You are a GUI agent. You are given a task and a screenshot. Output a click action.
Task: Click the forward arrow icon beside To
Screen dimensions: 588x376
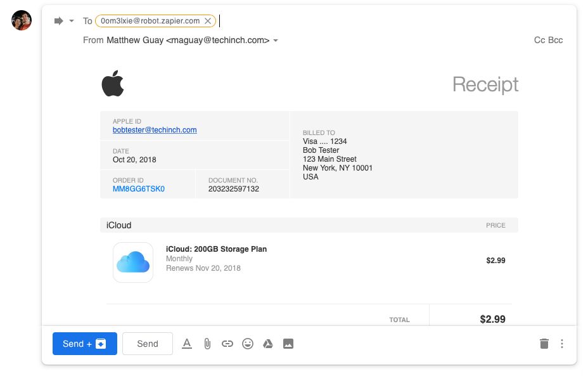pyautogui.click(x=59, y=21)
